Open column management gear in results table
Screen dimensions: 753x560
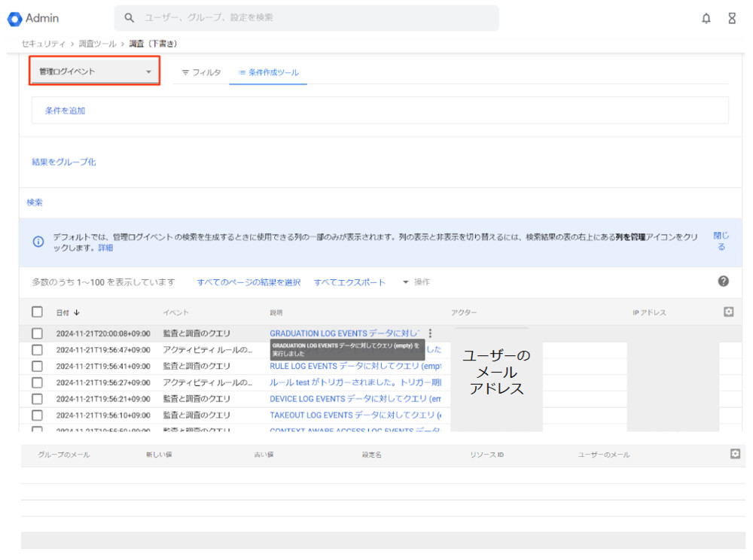(x=728, y=312)
